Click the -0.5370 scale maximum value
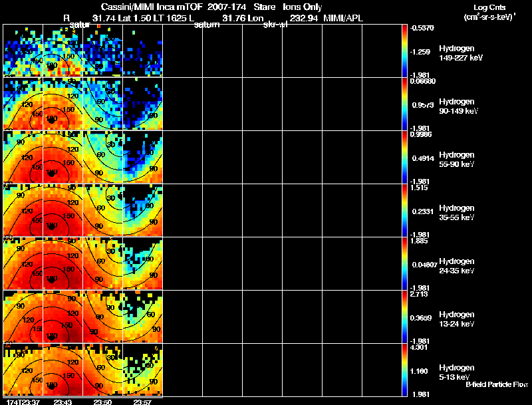This screenshot has width=532, height=405. click(422, 28)
